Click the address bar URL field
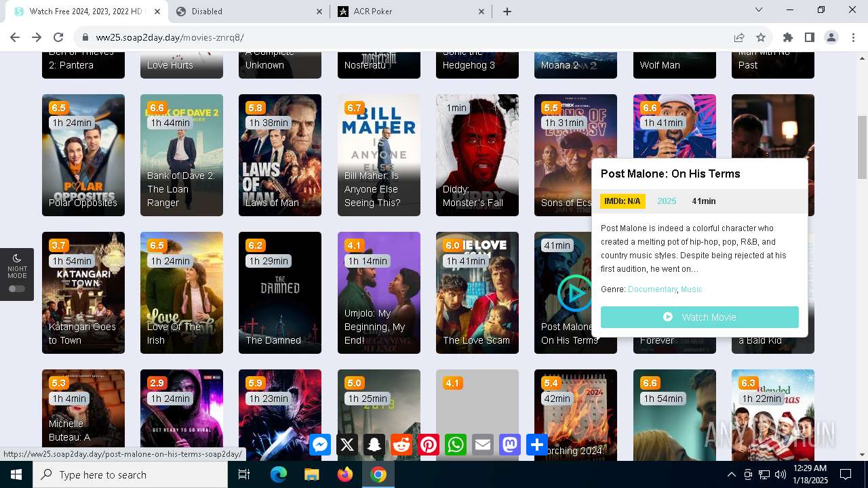 coord(407,37)
